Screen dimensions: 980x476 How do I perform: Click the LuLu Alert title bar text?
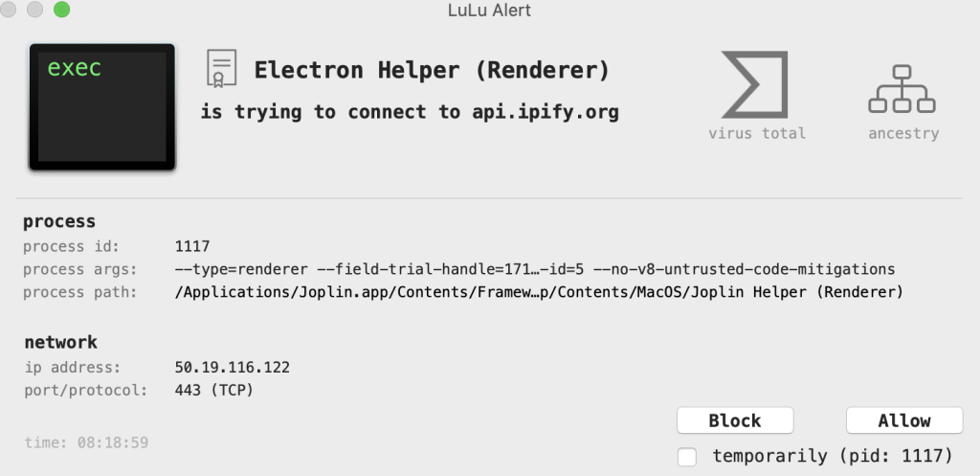point(489,11)
